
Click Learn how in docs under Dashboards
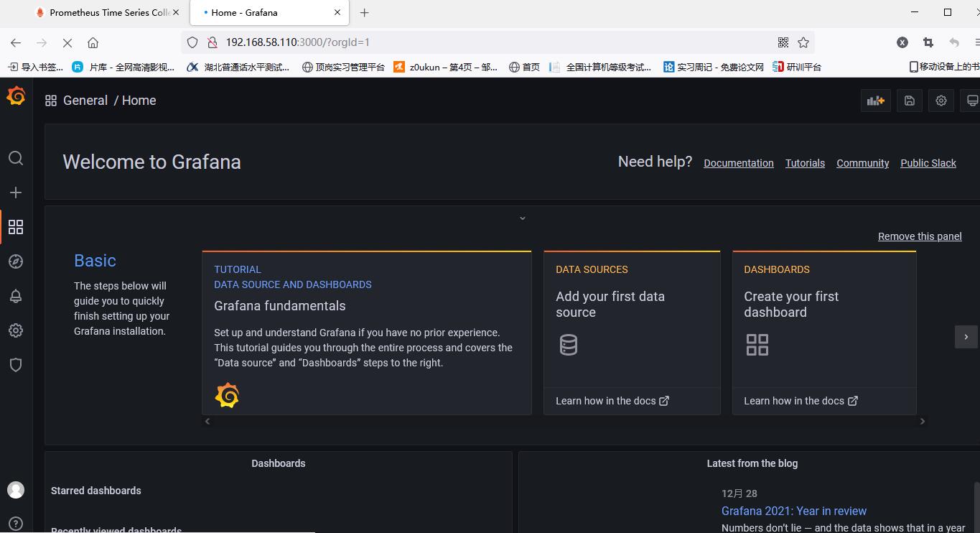pos(801,401)
